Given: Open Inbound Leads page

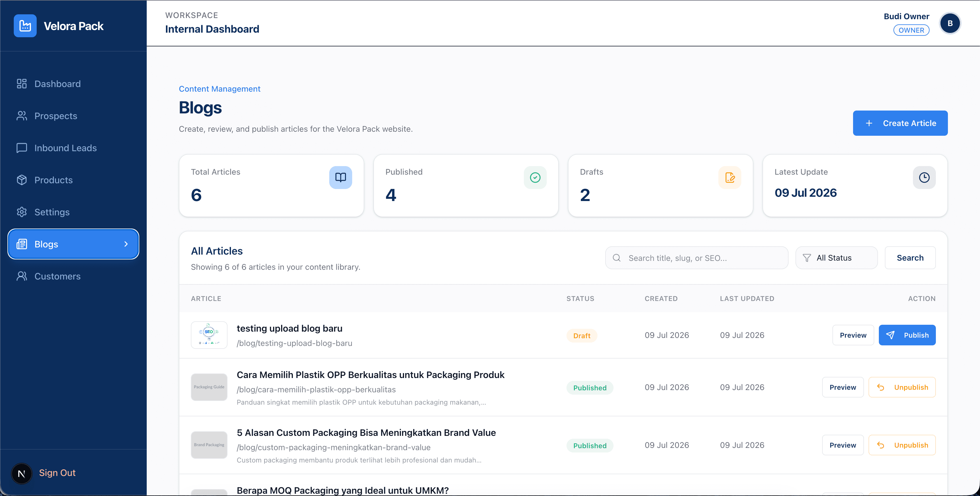Looking at the screenshot, I should pyautogui.click(x=73, y=148).
